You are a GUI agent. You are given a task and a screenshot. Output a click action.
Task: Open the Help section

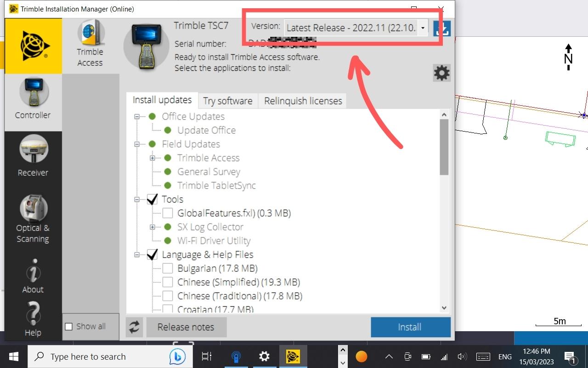tap(33, 319)
